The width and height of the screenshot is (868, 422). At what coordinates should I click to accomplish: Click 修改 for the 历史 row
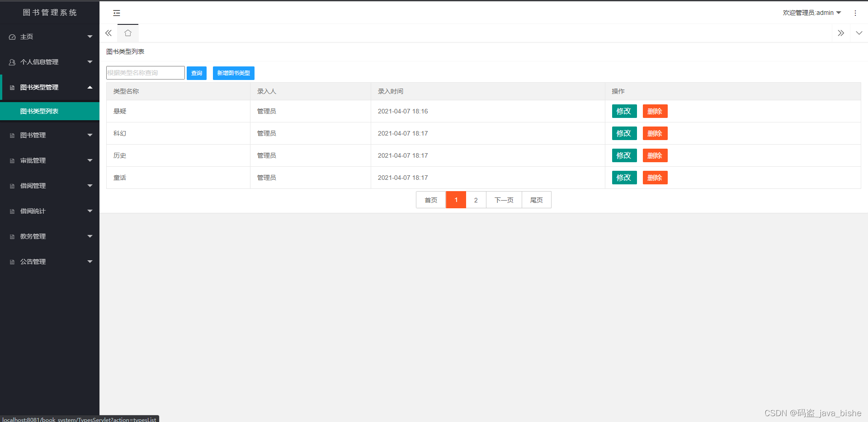(624, 155)
